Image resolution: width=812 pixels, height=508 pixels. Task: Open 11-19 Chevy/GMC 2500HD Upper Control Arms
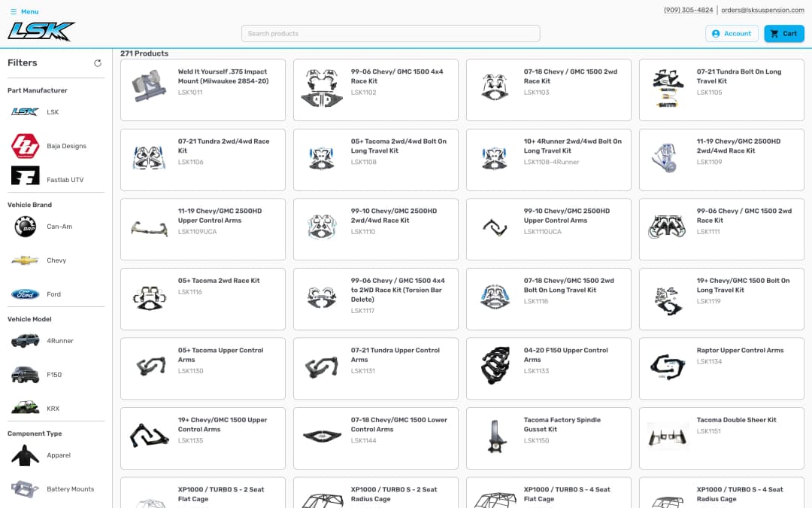pyautogui.click(x=202, y=229)
